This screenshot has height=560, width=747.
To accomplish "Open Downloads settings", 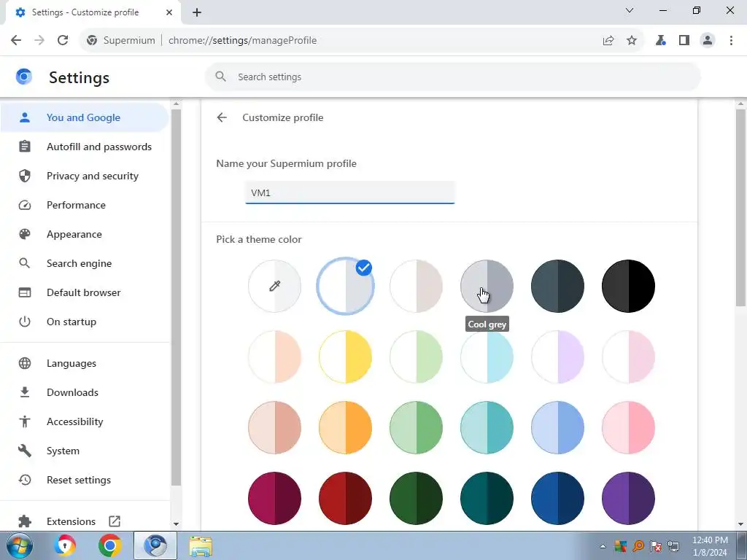I will click(x=85, y=392).
